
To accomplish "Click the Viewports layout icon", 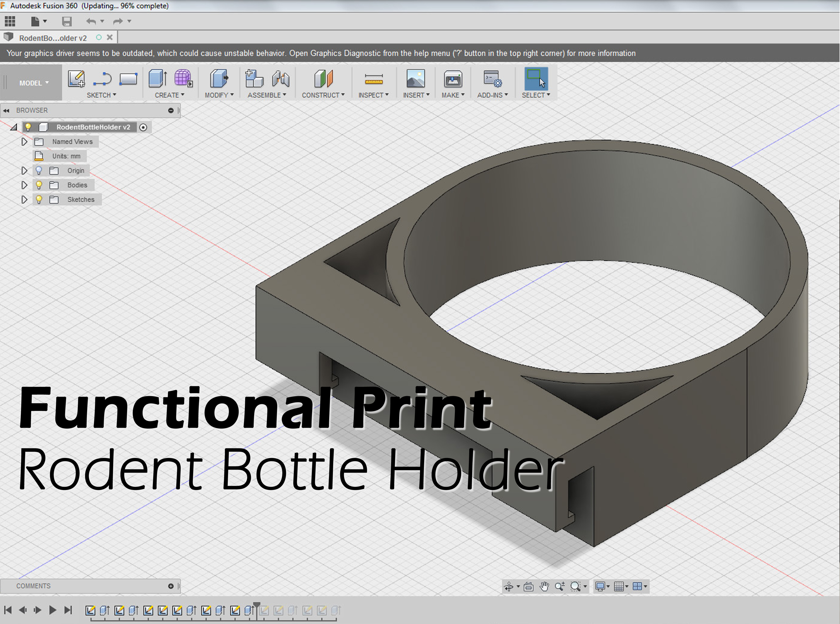I will [637, 586].
